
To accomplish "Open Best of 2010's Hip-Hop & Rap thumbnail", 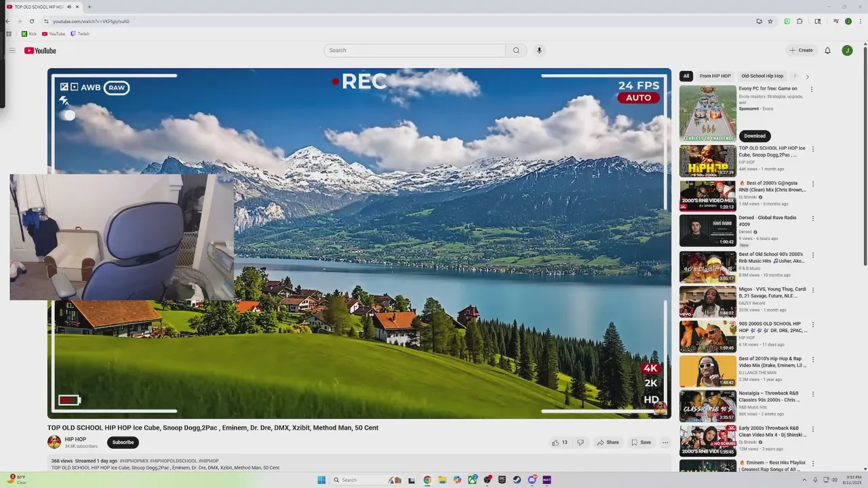I will tap(708, 371).
